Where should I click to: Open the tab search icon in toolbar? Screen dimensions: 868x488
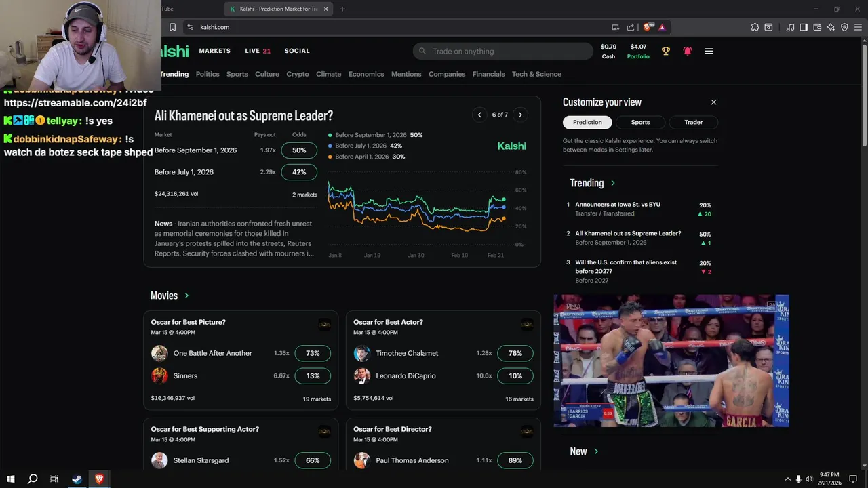click(768, 27)
